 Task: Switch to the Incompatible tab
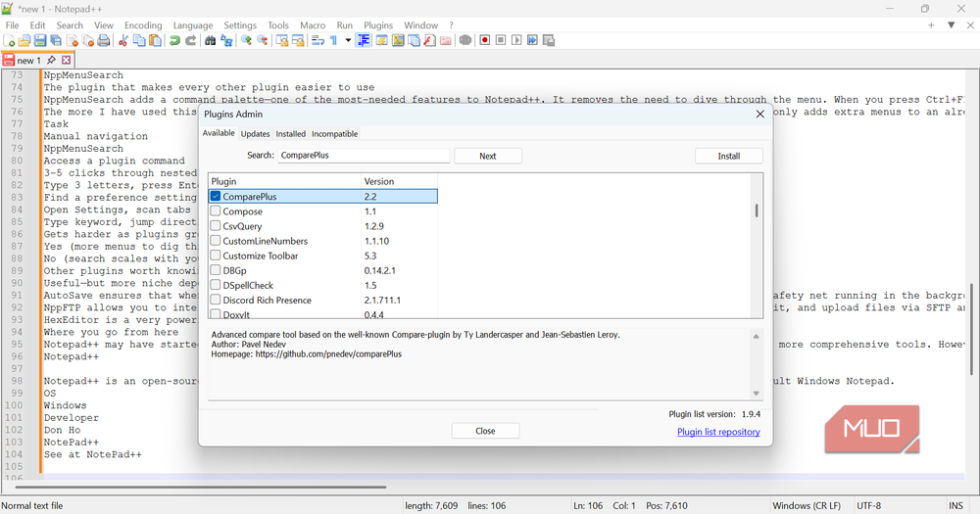pyautogui.click(x=334, y=134)
